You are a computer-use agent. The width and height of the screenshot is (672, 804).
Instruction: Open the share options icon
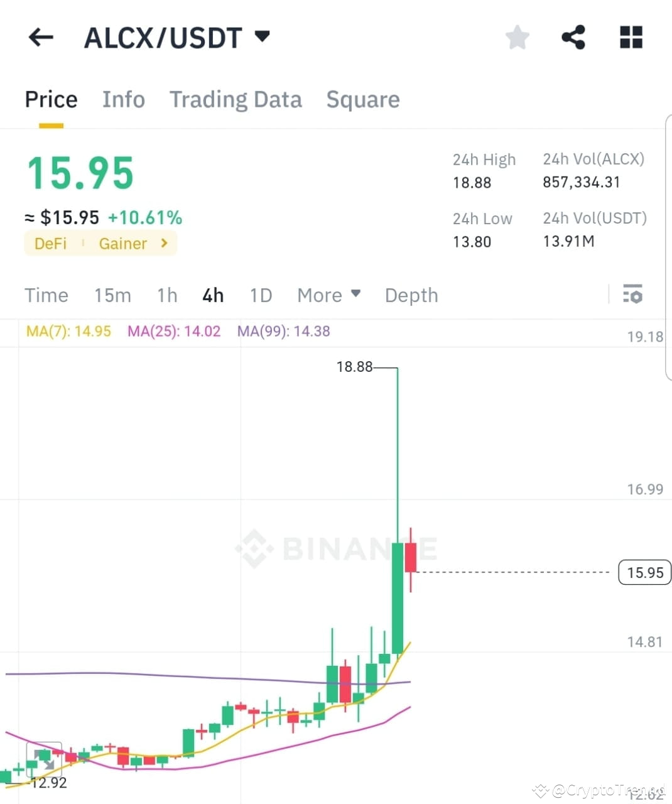(x=573, y=37)
